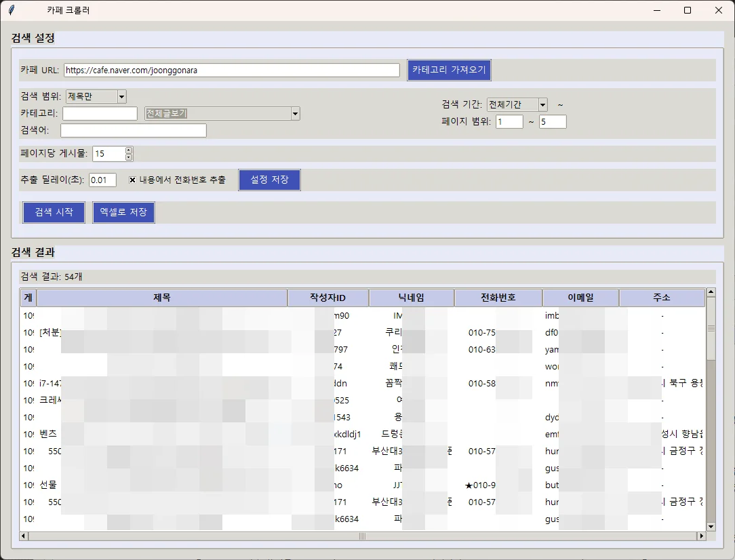
Task: Click the 추출 딜레이 field showing 0.01
Action: coord(102,180)
